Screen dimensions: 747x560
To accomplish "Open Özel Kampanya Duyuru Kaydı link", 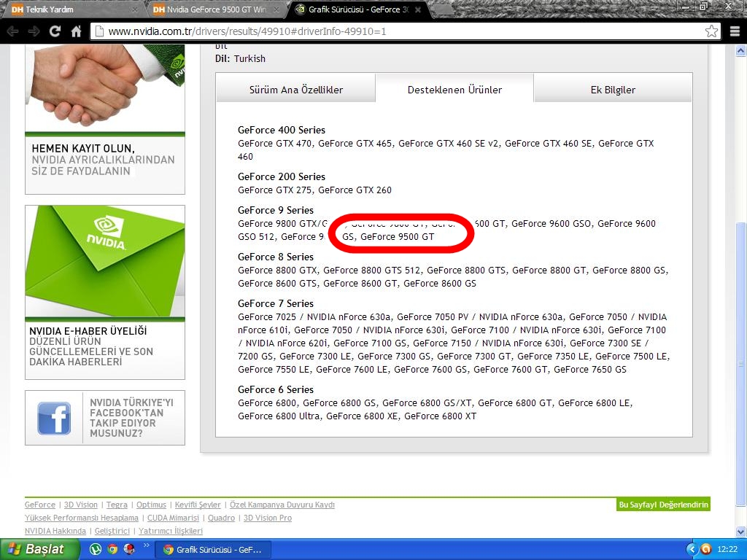I will pos(282,505).
